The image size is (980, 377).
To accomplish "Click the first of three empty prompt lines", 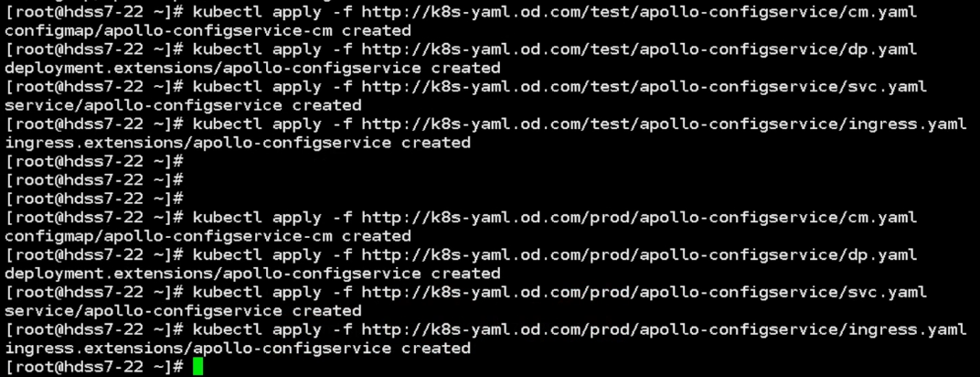I will (x=94, y=162).
